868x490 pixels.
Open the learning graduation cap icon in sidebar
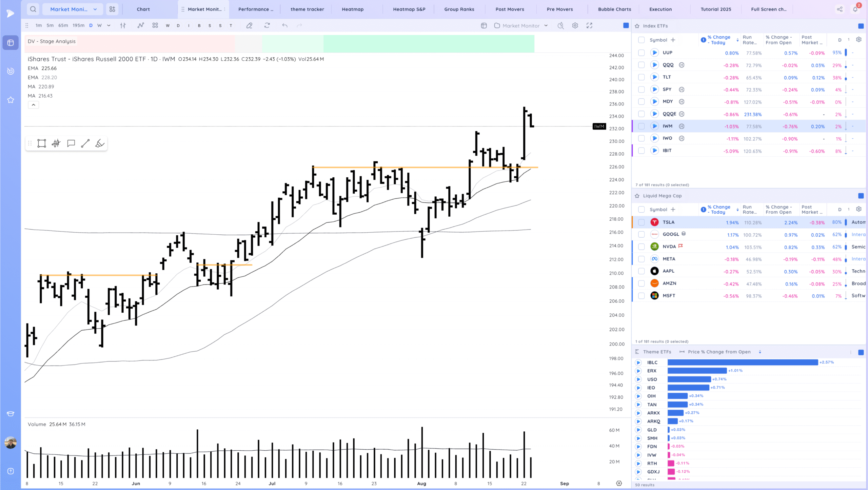click(x=11, y=414)
